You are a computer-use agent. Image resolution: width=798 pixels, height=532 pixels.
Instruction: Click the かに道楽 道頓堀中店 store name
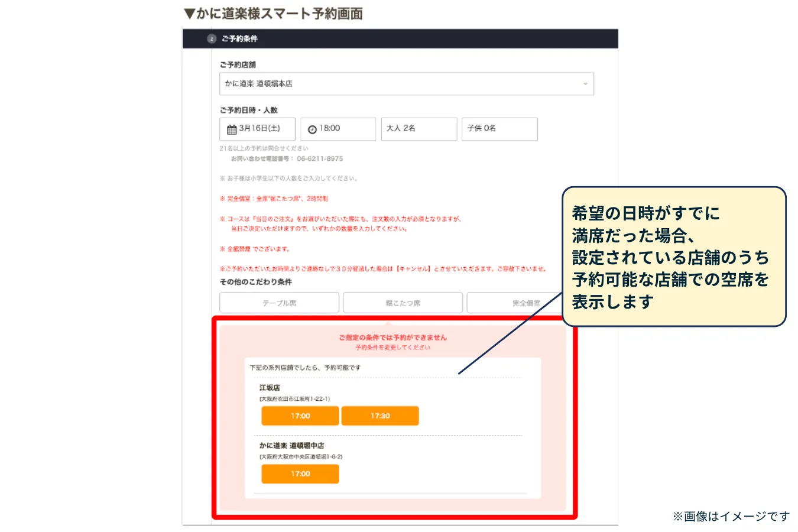[291, 446]
